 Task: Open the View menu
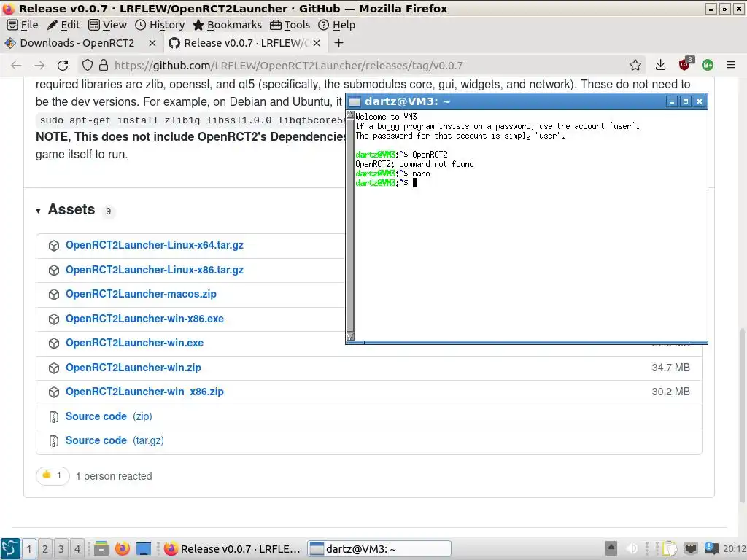pos(108,25)
